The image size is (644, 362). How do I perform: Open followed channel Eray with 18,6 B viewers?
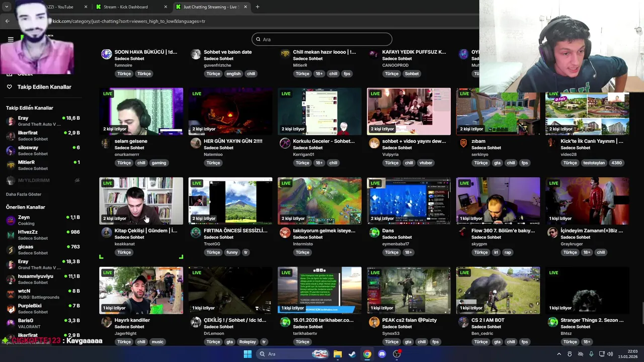pyautogui.click(x=43, y=121)
